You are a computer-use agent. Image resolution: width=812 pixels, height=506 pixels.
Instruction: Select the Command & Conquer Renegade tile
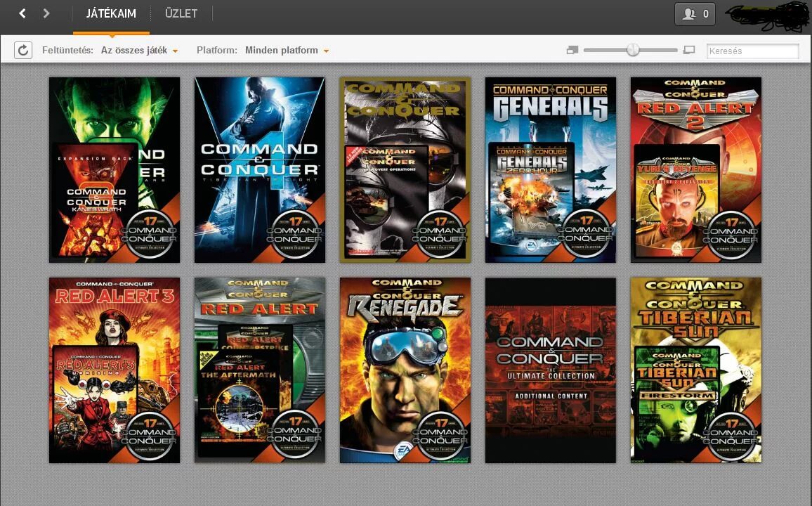click(x=405, y=370)
